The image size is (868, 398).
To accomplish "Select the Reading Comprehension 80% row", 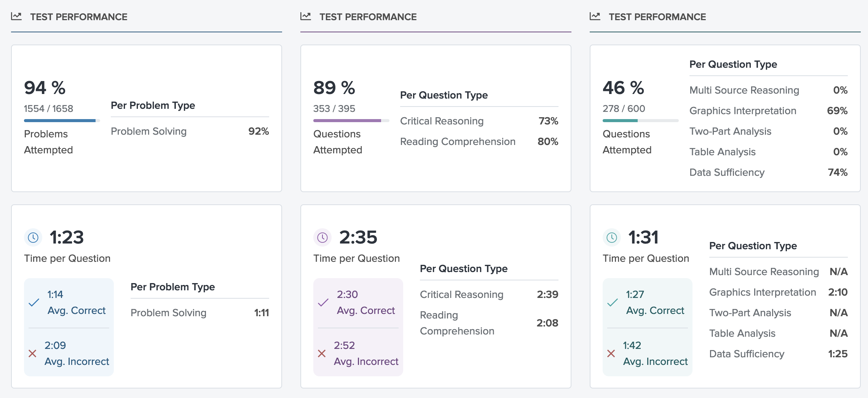I will click(479, 142).
